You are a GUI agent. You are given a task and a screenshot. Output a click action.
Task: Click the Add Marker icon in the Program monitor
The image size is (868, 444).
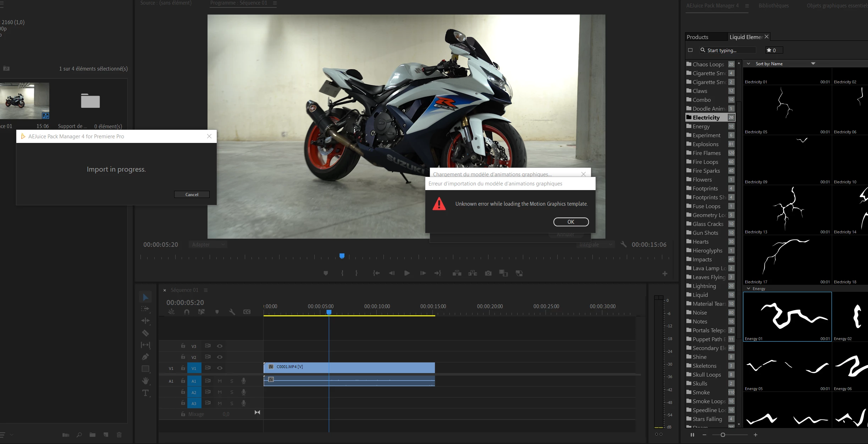coord(326,273)
